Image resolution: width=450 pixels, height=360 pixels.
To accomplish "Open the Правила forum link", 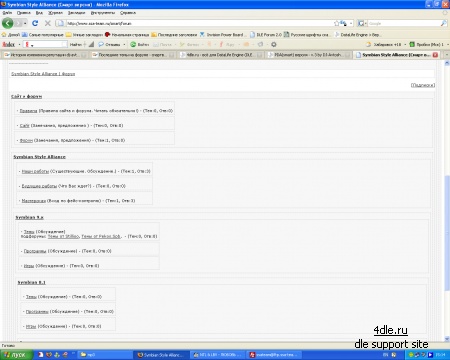I will point(28,111).
